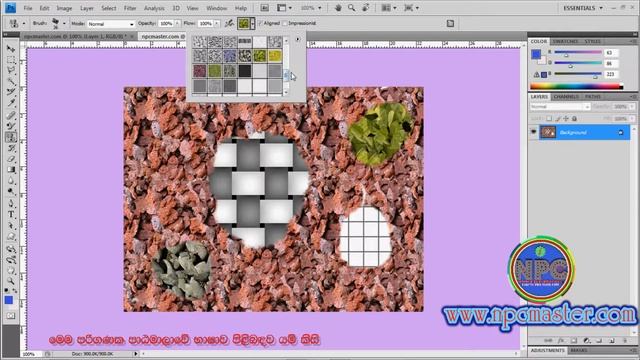Hide the Background layer with eye icon

(x=533, y=132)
